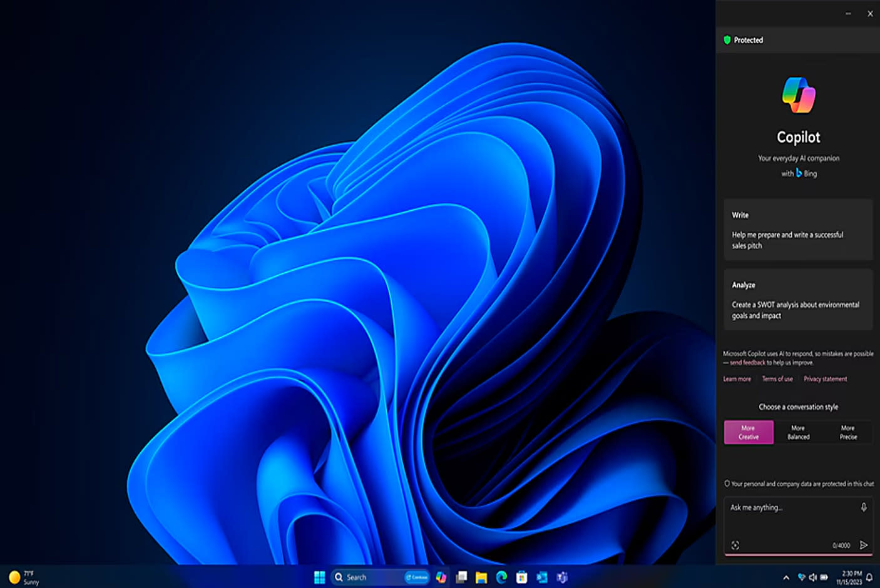Open Copilot from the taskbar
The height and width of the screenshot is (588, 880).
tap(441, 577)
